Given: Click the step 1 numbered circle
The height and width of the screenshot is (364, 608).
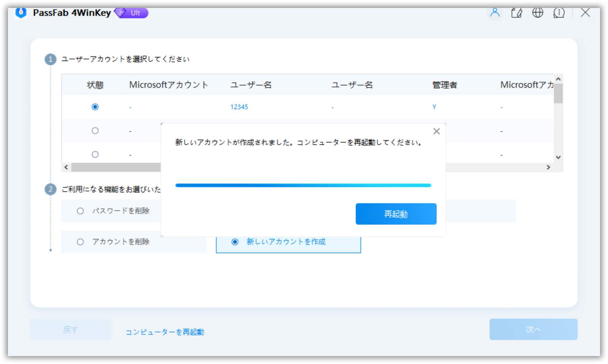Looking at the screenshot, I should click(50, 59).
